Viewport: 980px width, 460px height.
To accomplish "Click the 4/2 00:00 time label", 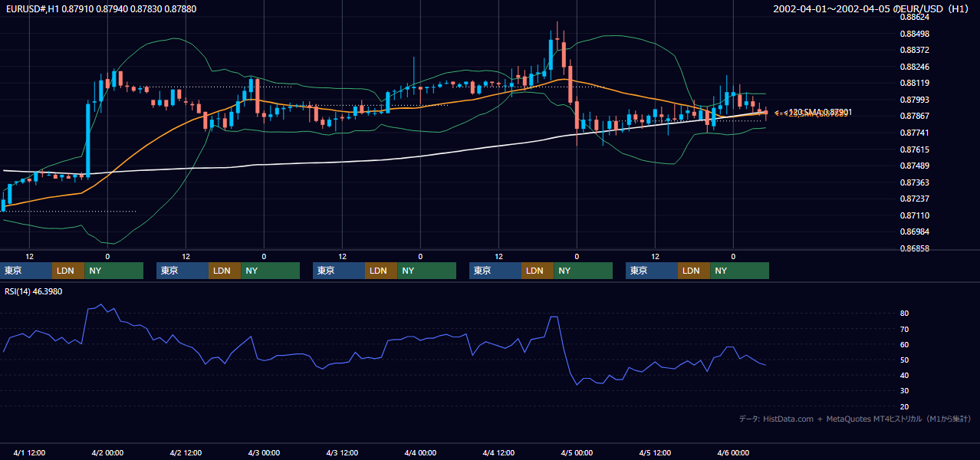I will [108, 453].
